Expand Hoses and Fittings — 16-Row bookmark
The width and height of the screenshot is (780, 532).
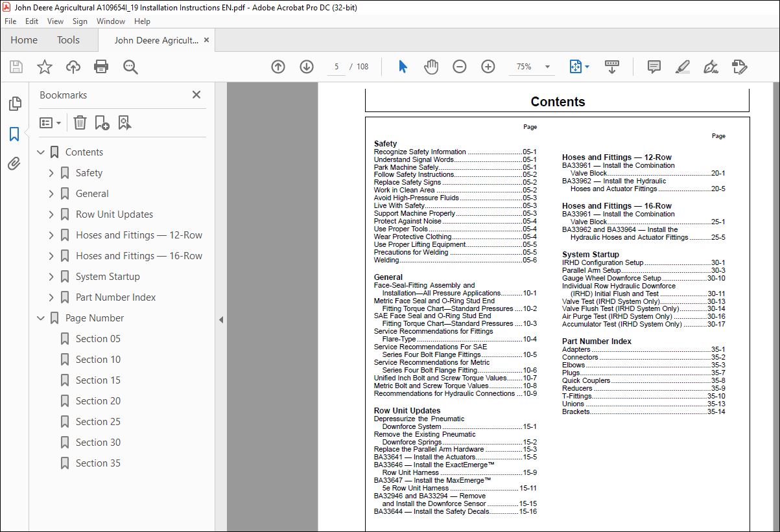(x=51, y=256)
